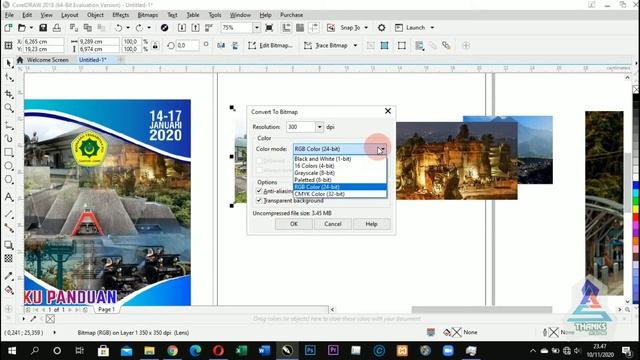Image resolution: width=640 pixels, height=360 pixels.
Task: Choose Grayscale (8-bit) color mode
Action: pos(340,173)
